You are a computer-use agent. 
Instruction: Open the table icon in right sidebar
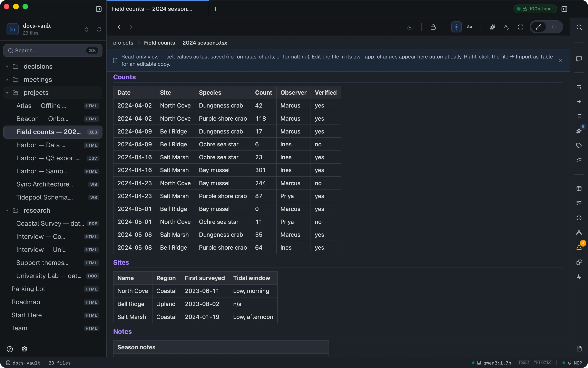[x=579, y=189]
